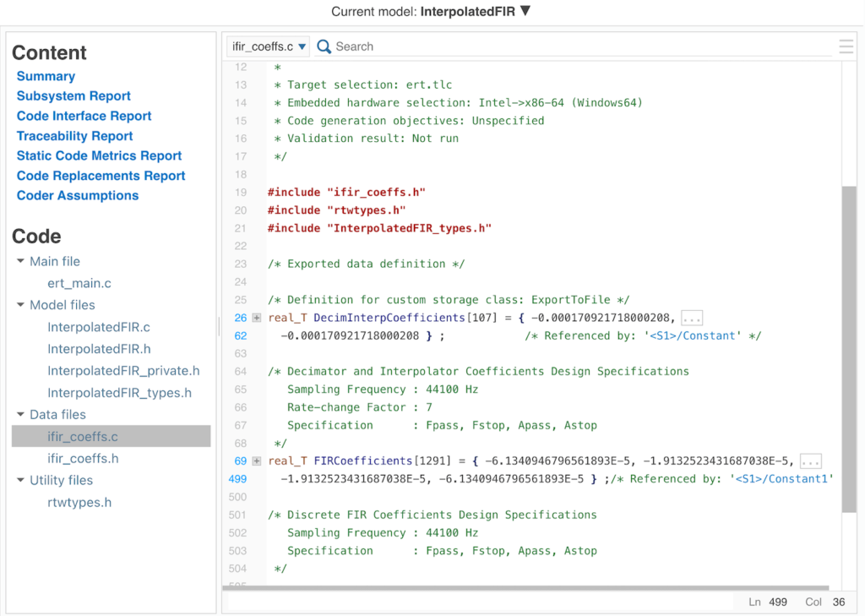Open the Static Code Metrics Report
The height and width of the screenshot is (616, 865).
point(98,155)
